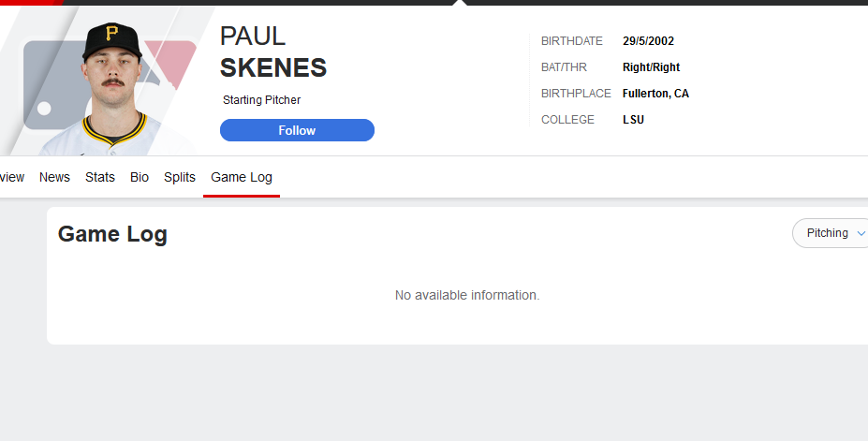Click the blue Follow button
Viewport: 868px width, 441px height.
pos(297,130)
